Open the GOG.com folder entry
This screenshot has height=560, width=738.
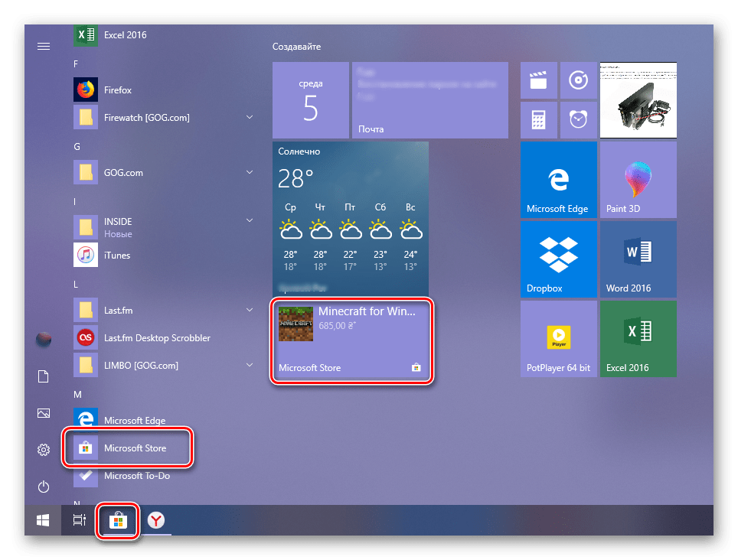165,173
